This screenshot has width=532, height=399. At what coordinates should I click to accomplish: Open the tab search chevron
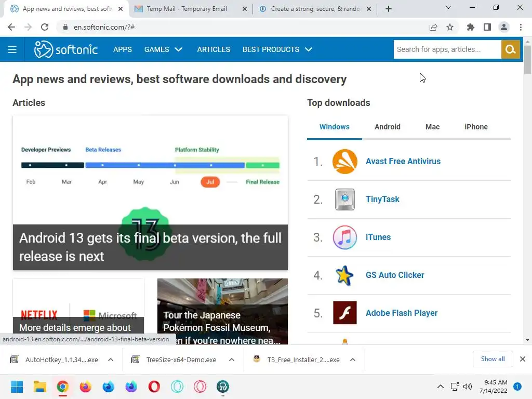pos(448,7)
